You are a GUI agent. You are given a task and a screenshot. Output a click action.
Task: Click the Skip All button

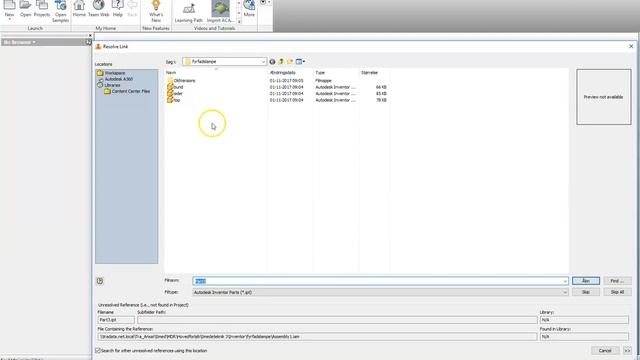point(617,292)
